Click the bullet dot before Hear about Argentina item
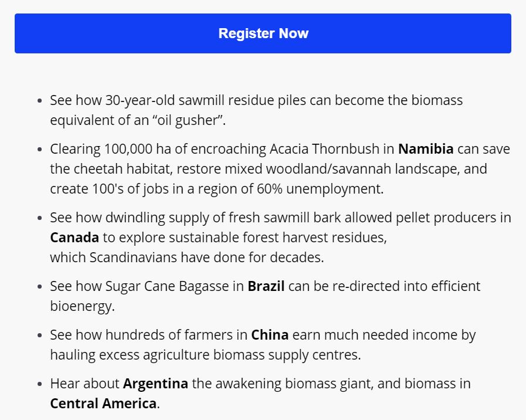 (40, 384)
